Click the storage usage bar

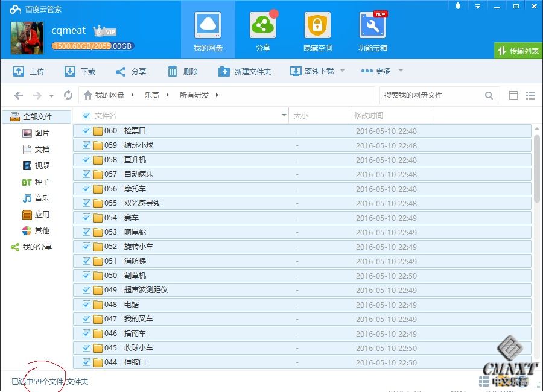92,46
